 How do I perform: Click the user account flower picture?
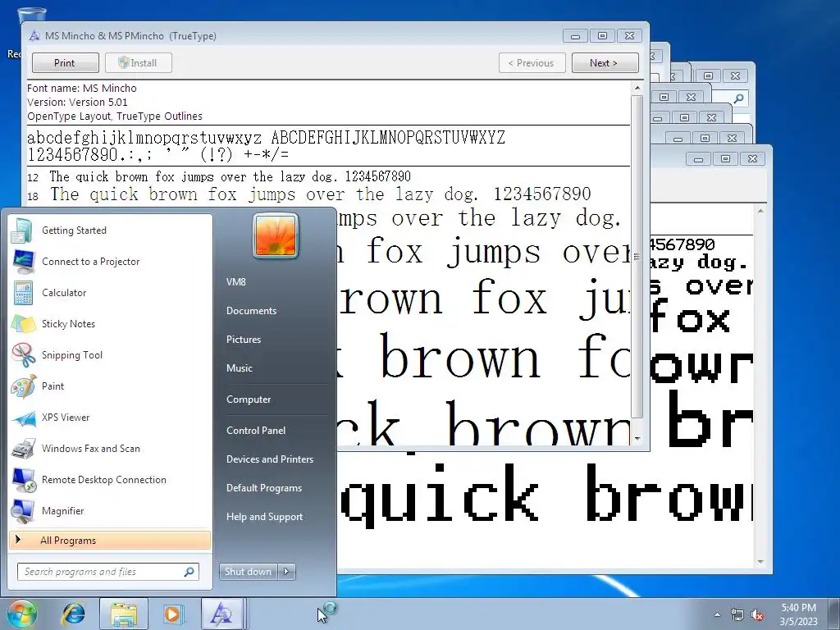click(276, 235)
